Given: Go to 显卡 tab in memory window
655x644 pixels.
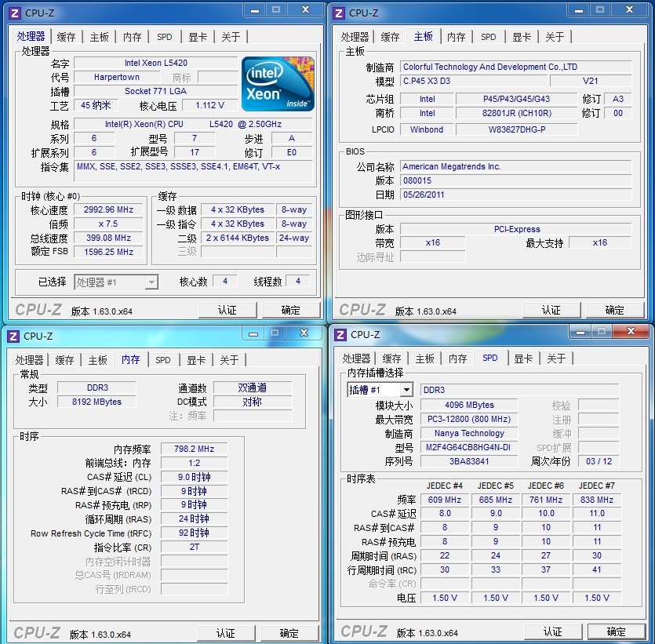Looking at the screenshot, I should point(196,360).
